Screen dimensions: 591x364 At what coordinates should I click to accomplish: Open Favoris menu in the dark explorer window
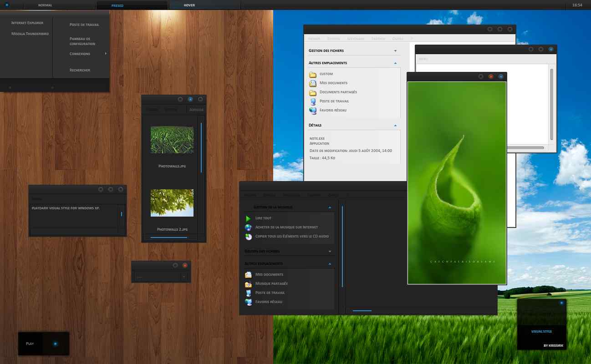pyautogui.click(x=314, y=195)
